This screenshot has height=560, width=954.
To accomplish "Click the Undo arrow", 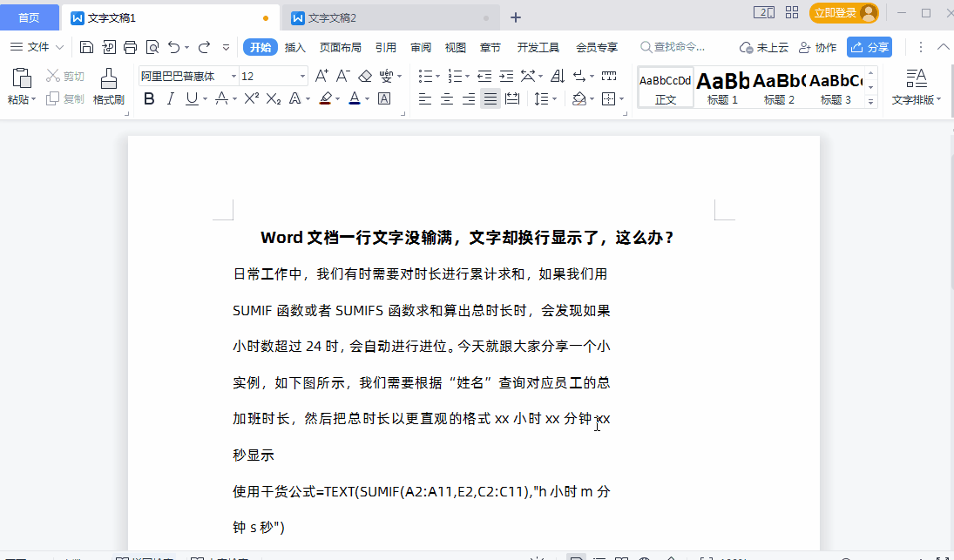I will tap(174, 47).
